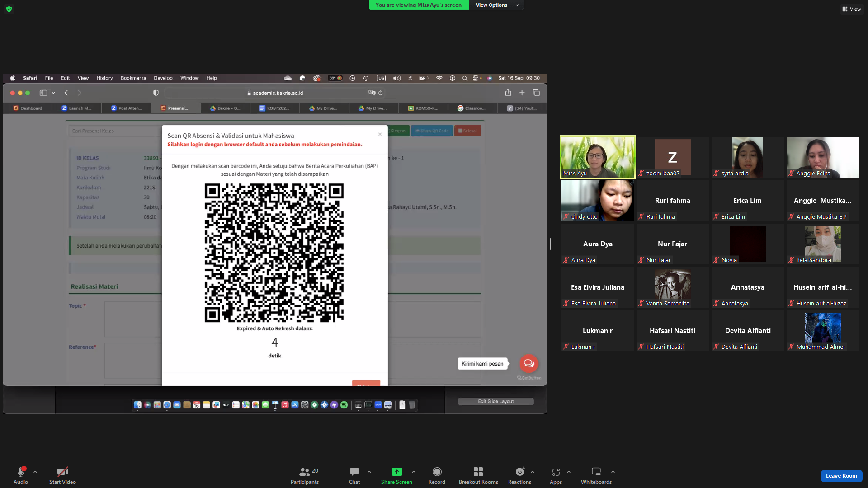Open the View layout menu at top right

852,9
